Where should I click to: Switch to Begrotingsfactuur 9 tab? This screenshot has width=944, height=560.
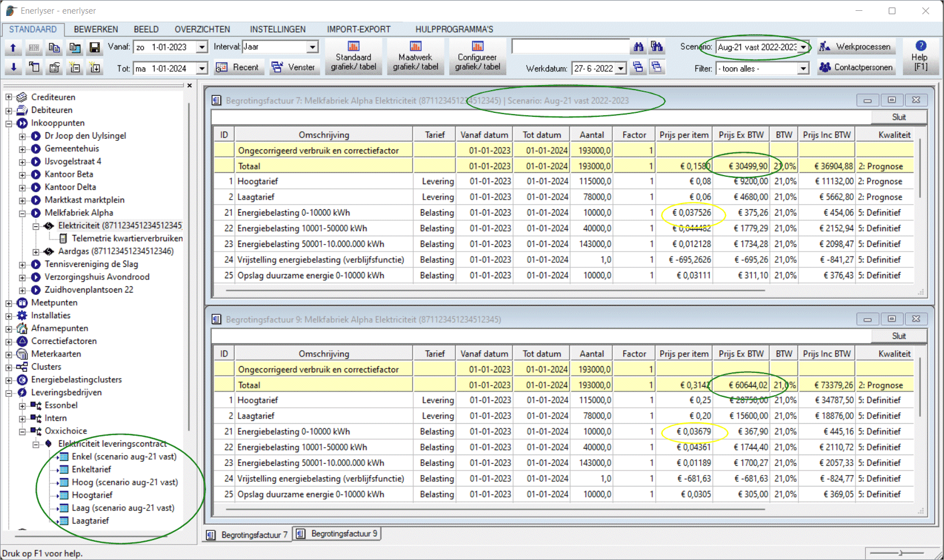pyautogui.click(x=337, y=534)
